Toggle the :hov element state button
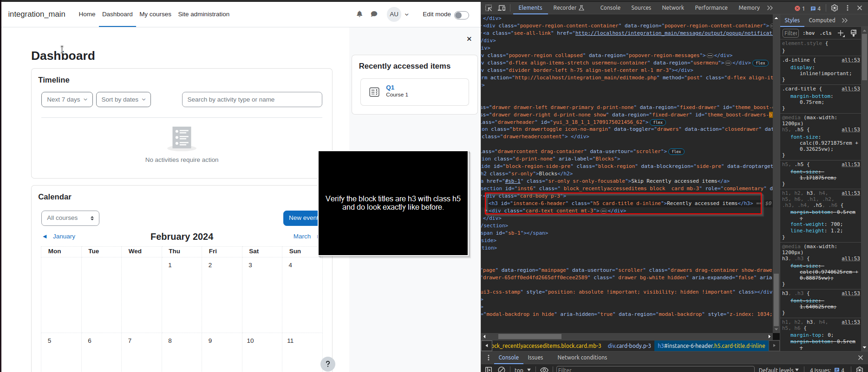The height and width of the screenshot is (372, 868). pyautogui.click(x=809, y=33)
